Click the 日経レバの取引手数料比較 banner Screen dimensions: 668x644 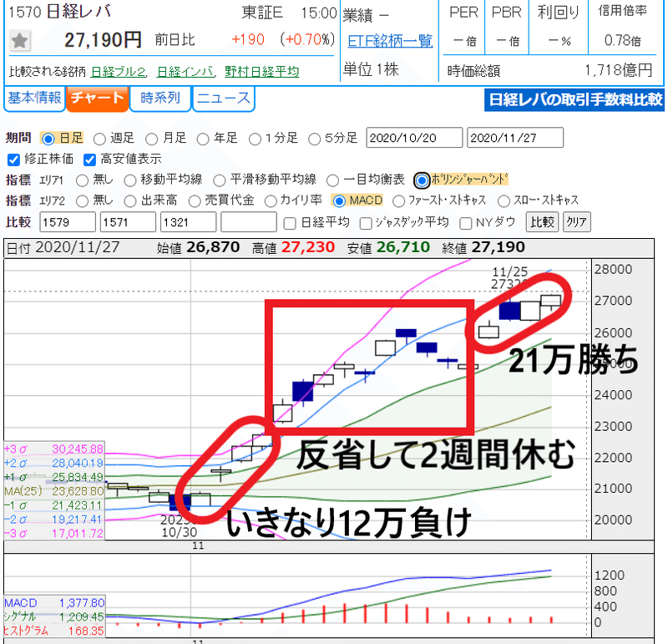pos(574,100)
